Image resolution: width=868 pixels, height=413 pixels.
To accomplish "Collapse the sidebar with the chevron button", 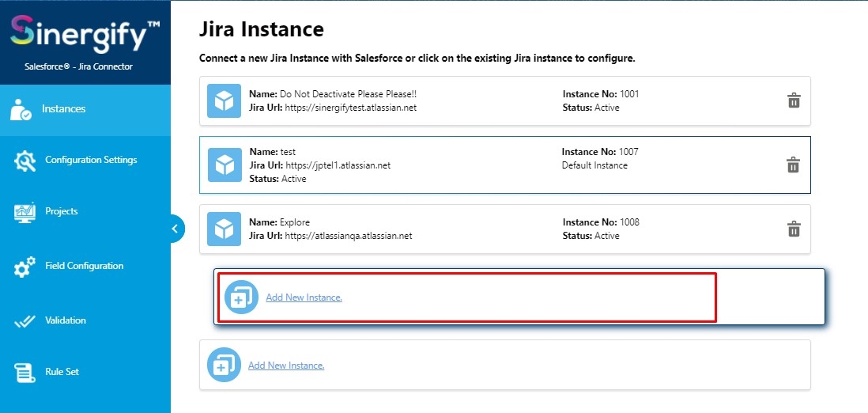I will coord(175,229).
